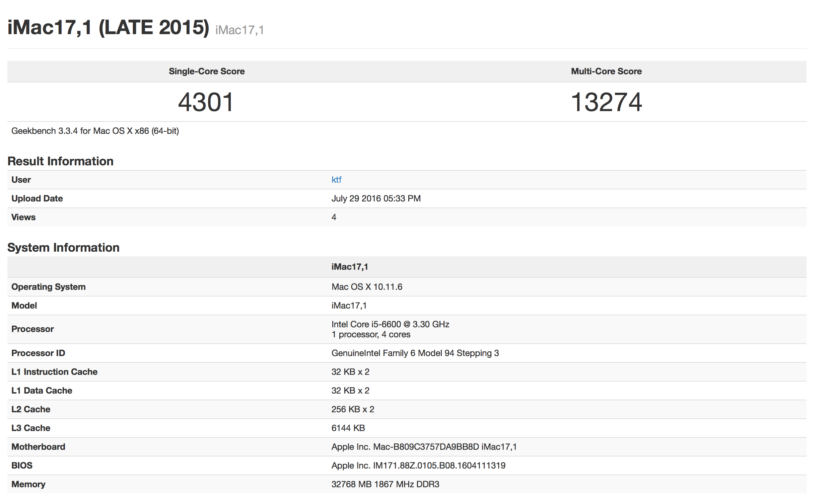Click the GenuineIntel Processor ID value
822x504 pixels.
point(415,353)
